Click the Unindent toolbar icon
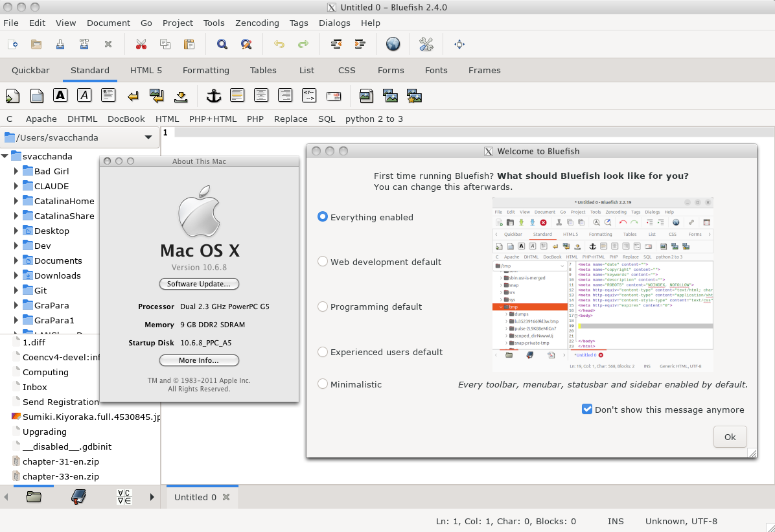Viewport: 775px width, 532px height. point(336,45)
